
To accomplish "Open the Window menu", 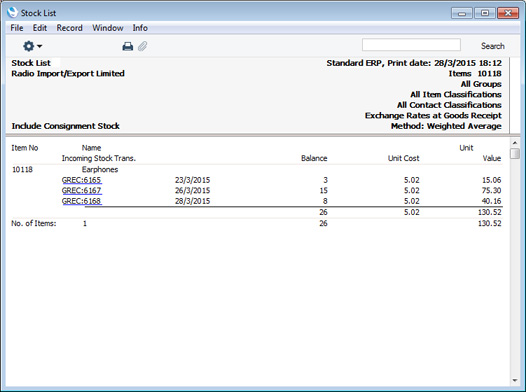I will coord(108,28).
